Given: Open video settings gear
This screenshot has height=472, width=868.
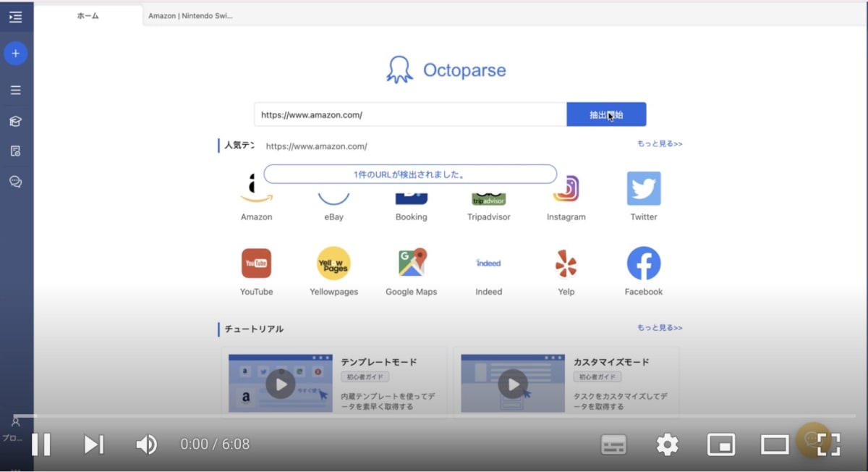Looking at the screenshot, I should tap(667, 444).
